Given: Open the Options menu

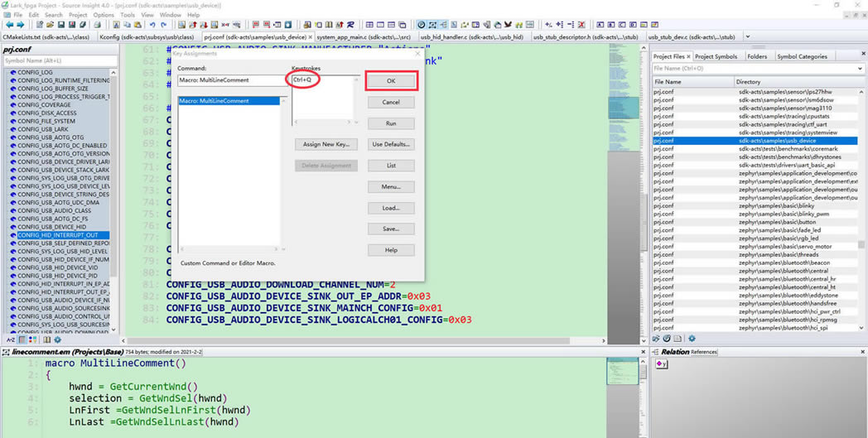Looking at the screenshot, I should pyautogui.click(x=104, y=15).
